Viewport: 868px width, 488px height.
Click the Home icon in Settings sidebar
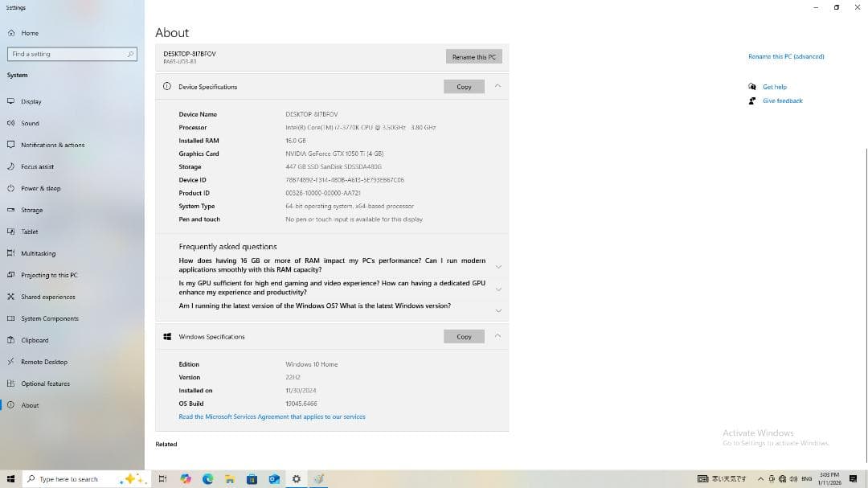coord(11,33)
